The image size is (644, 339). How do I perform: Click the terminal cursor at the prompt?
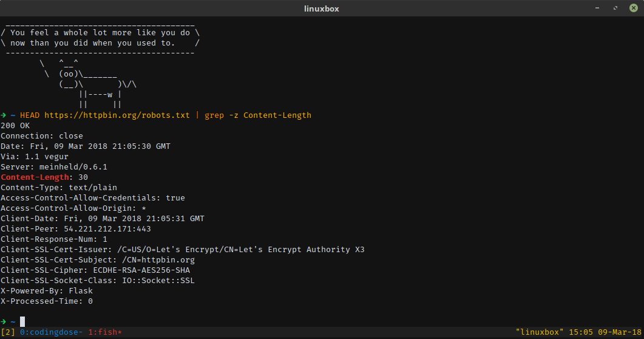point(22,321)
